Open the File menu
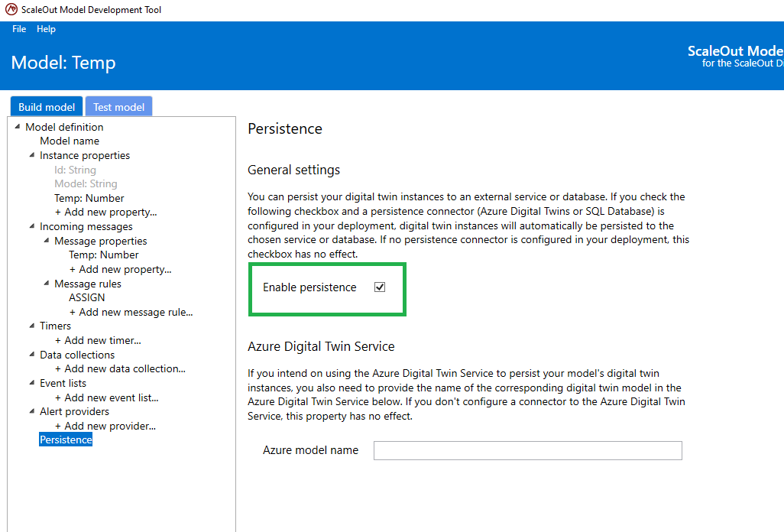Screen dimensions: 784x532 coord(19,29)
